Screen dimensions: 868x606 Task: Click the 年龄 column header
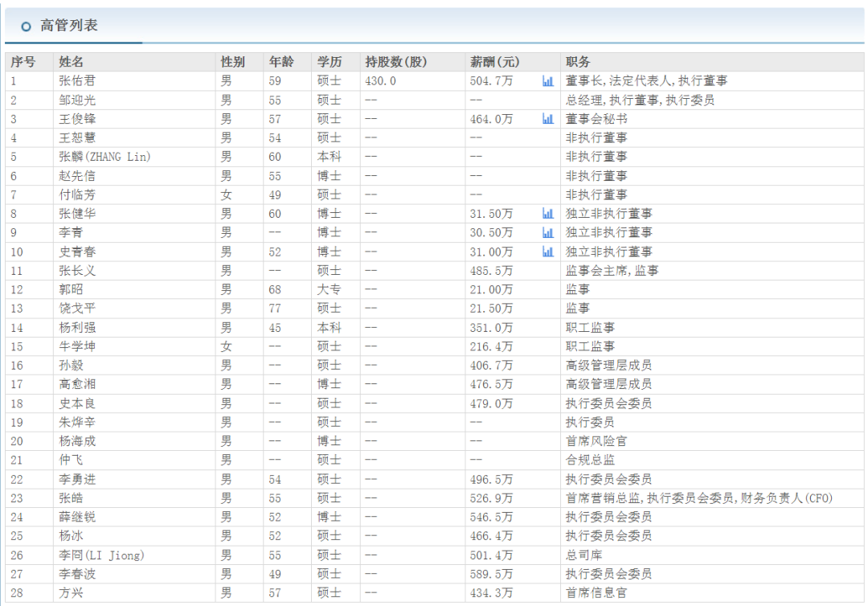point(281,62)
